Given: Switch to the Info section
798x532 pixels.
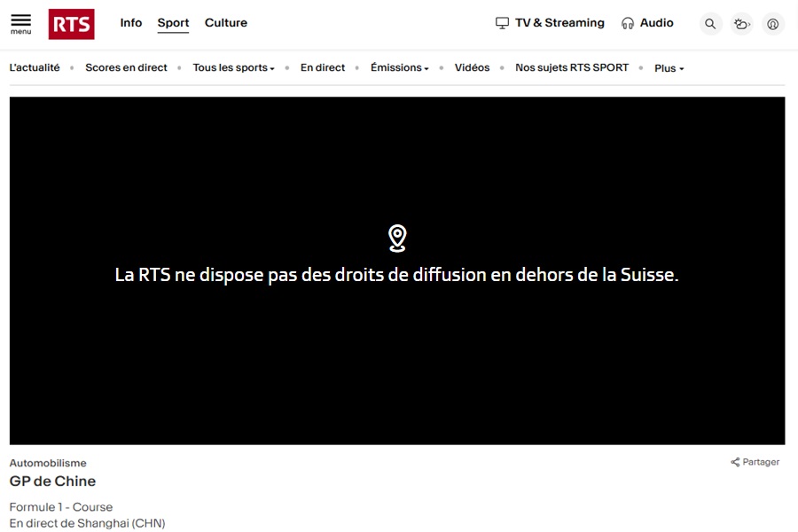Looking at the screenshot, I should pyautogui.click(x=130, y=23).
